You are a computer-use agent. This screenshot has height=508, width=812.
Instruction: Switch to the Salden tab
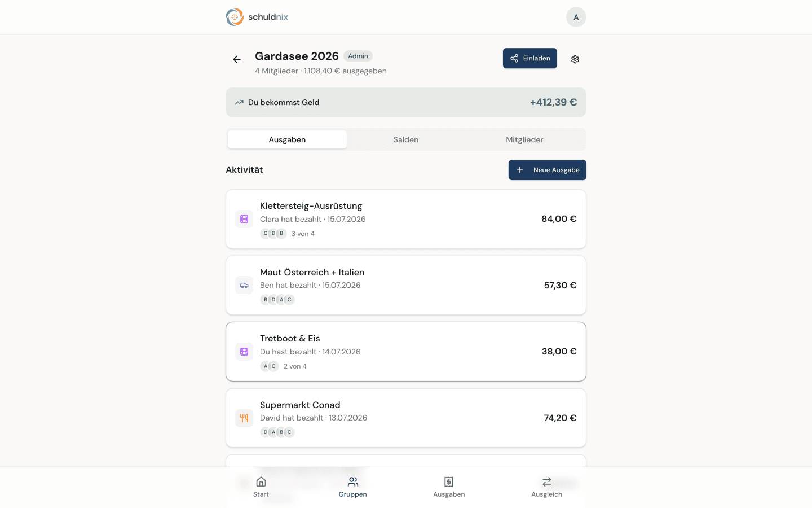(406, 139)
